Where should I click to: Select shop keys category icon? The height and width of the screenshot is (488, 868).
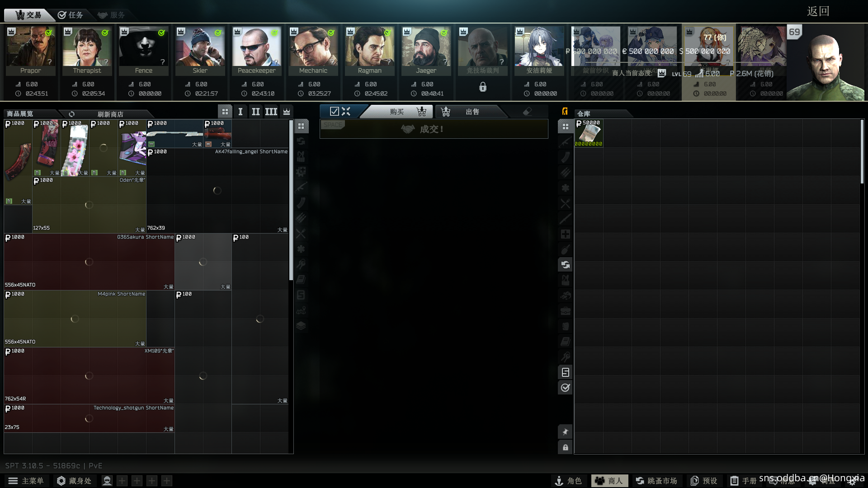(x=301, y=264)
